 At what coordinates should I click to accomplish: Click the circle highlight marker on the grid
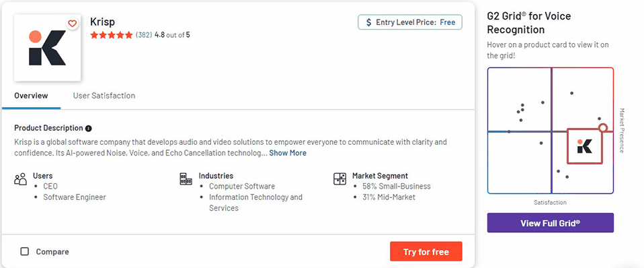click(602, 128)
